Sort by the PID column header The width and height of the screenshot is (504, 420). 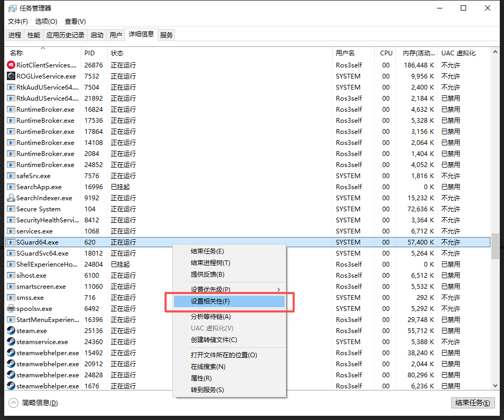[89, 53]
